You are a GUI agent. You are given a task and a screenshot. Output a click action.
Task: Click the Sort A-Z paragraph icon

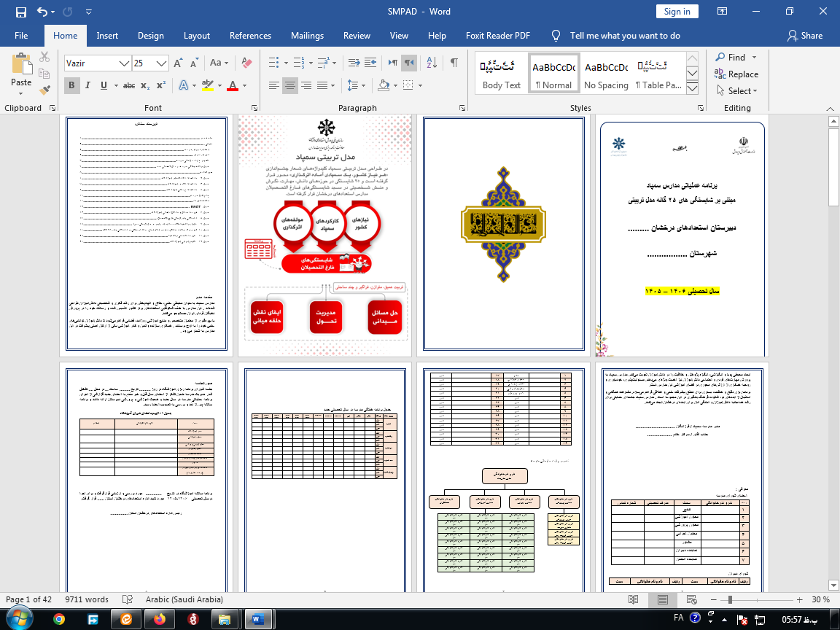(432, 63)
